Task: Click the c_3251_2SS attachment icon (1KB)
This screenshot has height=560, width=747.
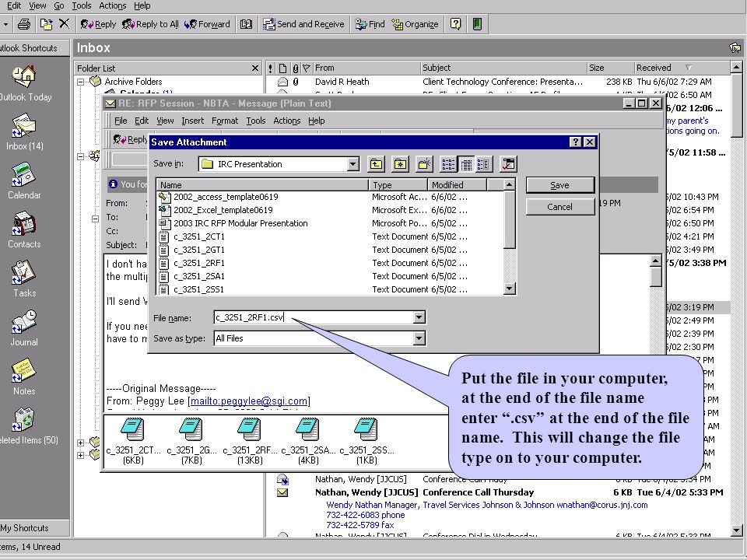Action: click(366, 430)
